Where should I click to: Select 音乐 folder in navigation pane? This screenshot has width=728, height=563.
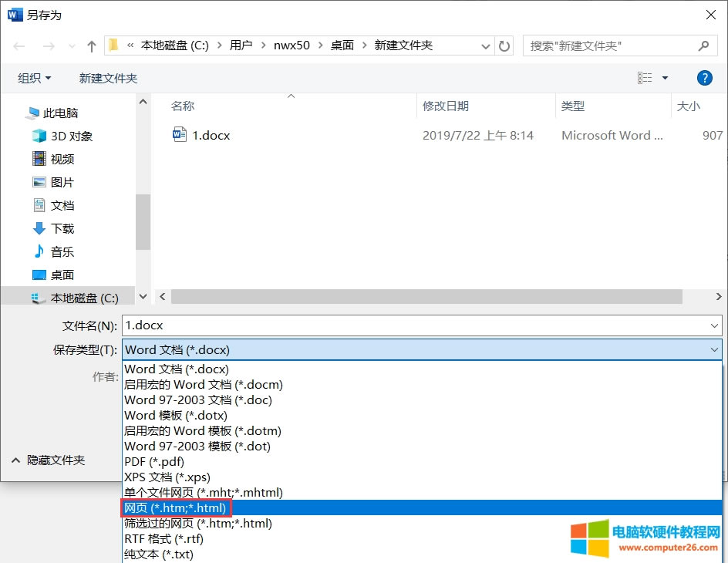click(x=53, y=252)
